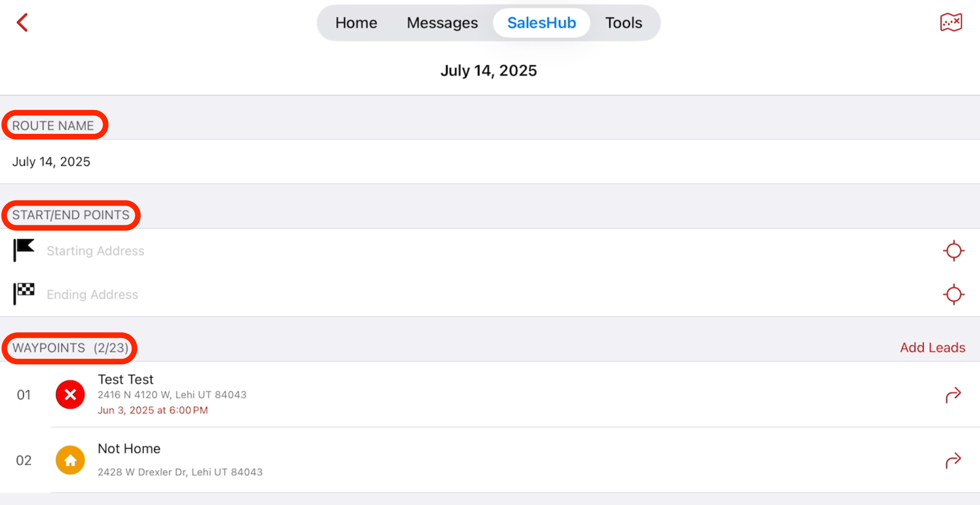
Task: Open the Messages tab
Action: pyautogui.click(x=442, y=23)
